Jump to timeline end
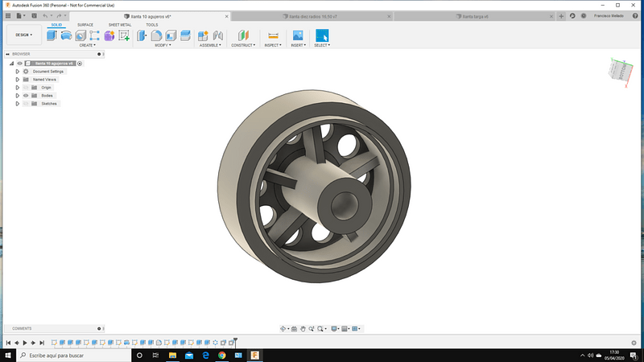This screenshot has height=362, width=644. (x=42, y=343)
